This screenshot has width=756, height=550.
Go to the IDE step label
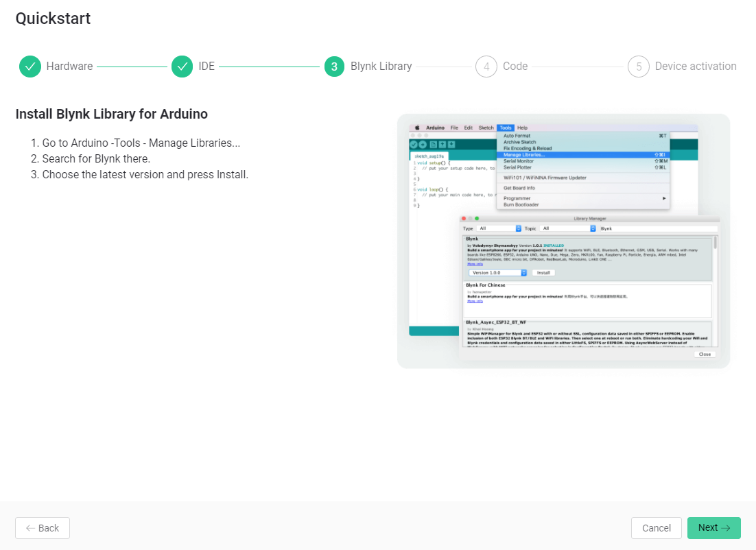pyautogui.click(x=206, y=67)
